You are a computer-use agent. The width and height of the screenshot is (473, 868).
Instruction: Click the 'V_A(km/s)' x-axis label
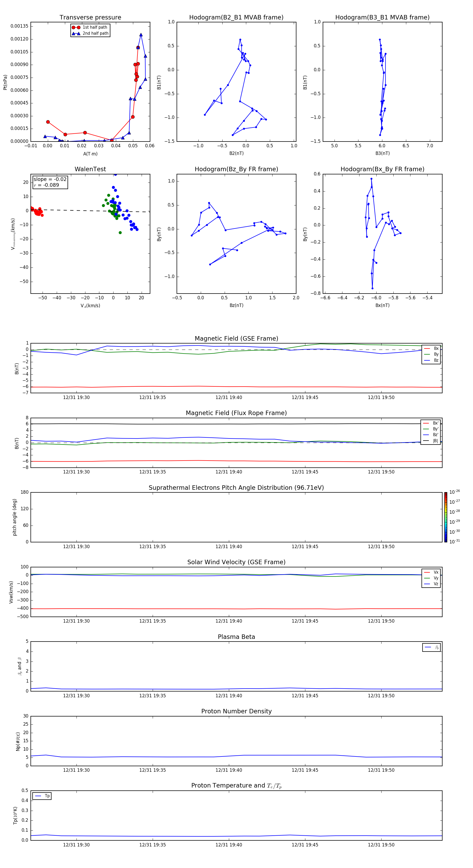pyautogui.click(x=90, y=306)
